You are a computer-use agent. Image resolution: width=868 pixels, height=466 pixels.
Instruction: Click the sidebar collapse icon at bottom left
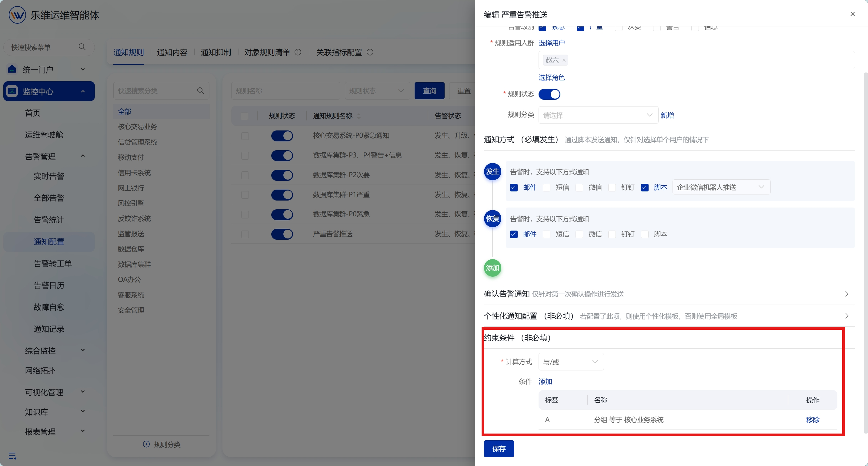tap(12, 456)
